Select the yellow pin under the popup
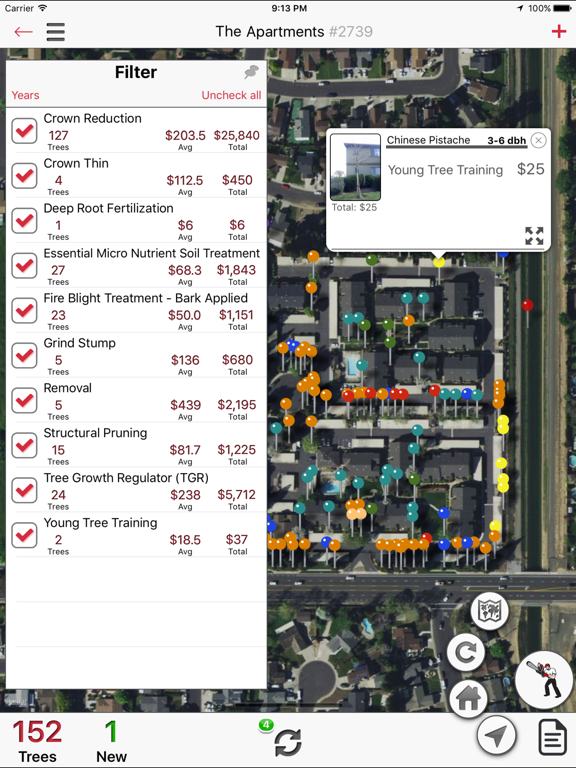The image size is (576, 768). tap(439, 262)
